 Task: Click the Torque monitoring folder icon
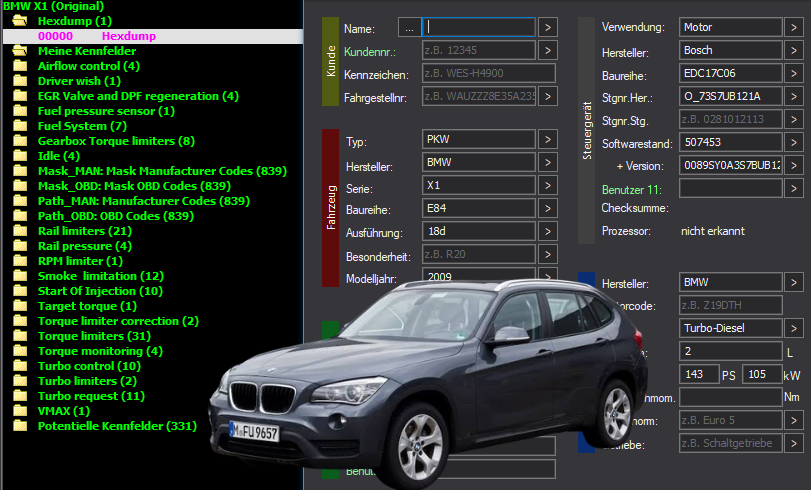20,351
